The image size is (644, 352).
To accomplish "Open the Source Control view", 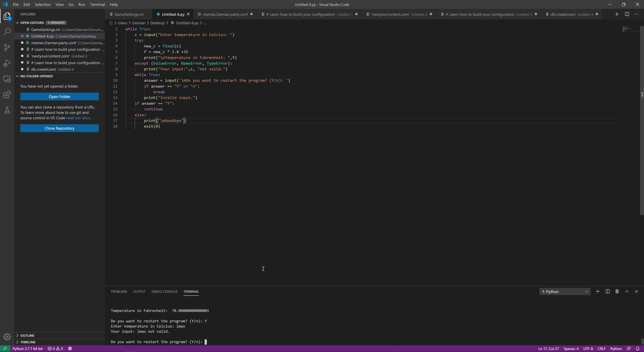I will point(7,47).
